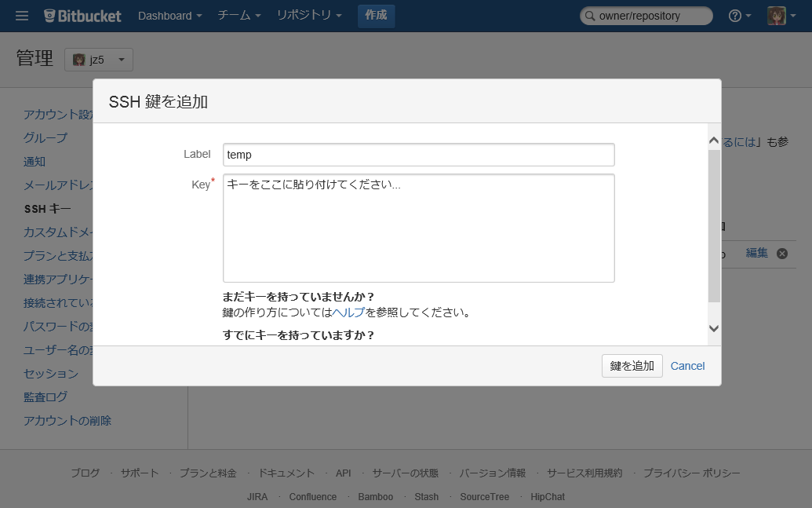The width and height of the screenshot is (812, 508).
Task: Click the Bitbucket logo
Action: pyautogui.click(x=83, y=16)
